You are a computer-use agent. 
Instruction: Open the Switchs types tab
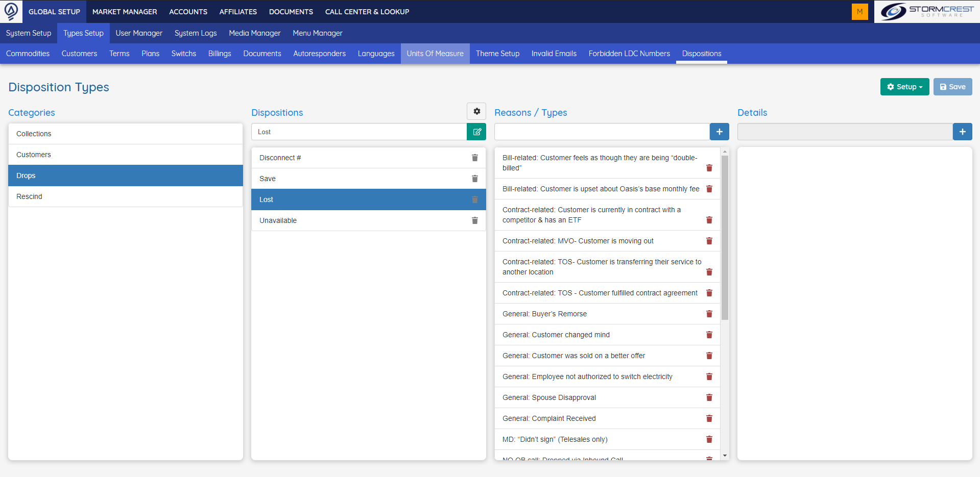(x=183, y=54)
